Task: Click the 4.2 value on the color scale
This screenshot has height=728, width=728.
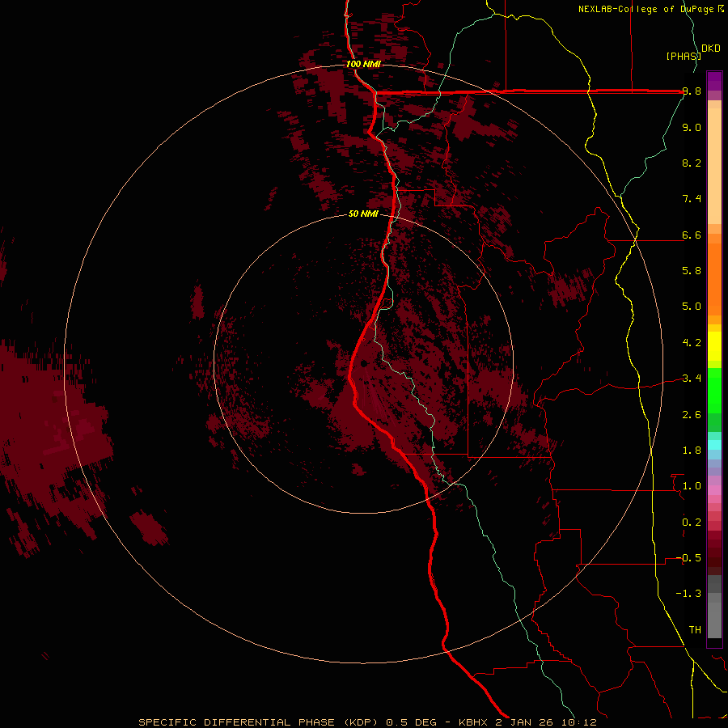Action: tap(692, 343)
